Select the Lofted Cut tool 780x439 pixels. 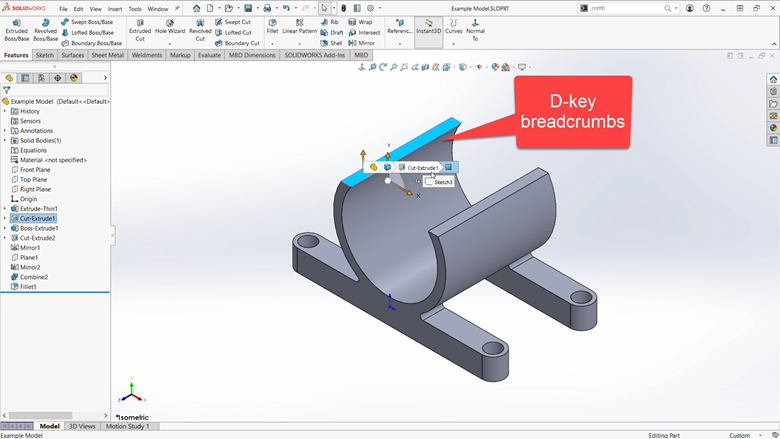point(233,32)
